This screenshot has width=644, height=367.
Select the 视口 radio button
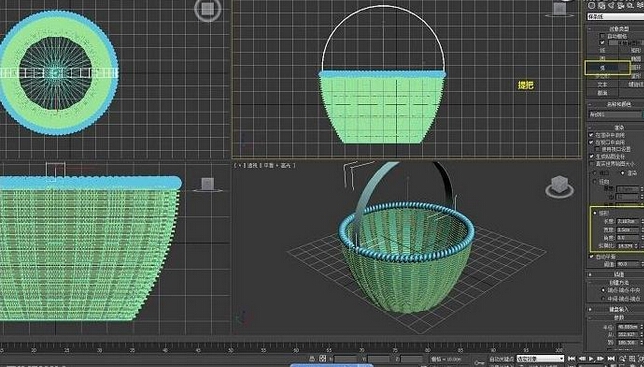tap(594, 173)
